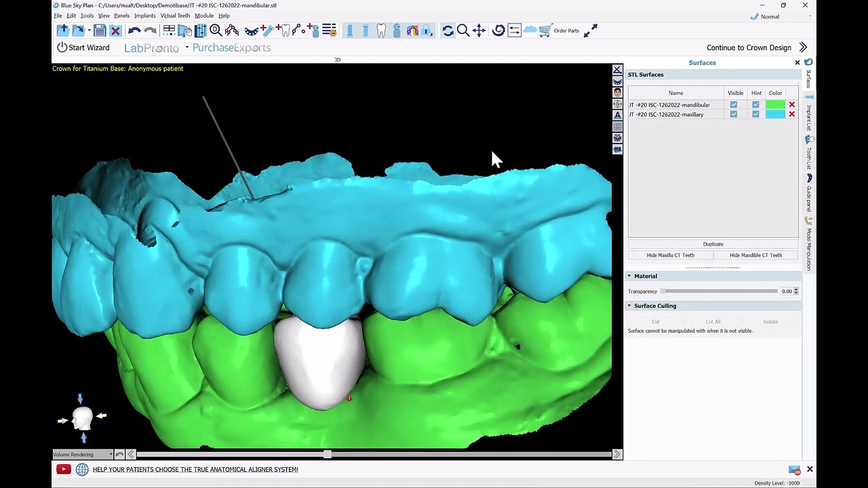Click the white tooth icon in toolbar
The width and height of the screenshot is (868, 488).
(x=381, y=30)
